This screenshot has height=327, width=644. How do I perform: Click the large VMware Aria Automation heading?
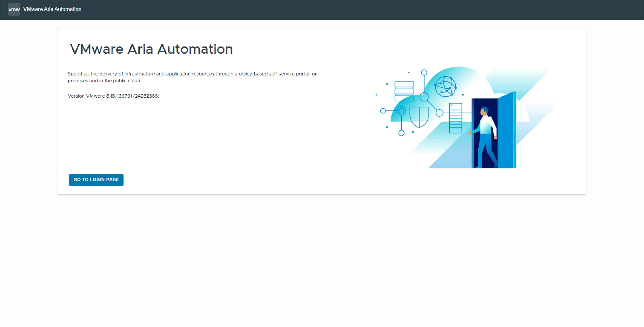(151, 49)
